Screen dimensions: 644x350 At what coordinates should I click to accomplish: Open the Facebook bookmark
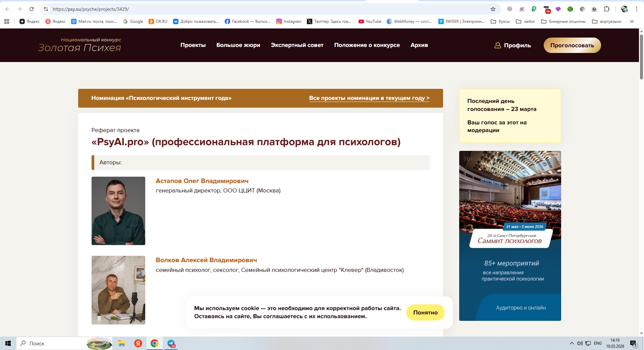coord(248,21)
